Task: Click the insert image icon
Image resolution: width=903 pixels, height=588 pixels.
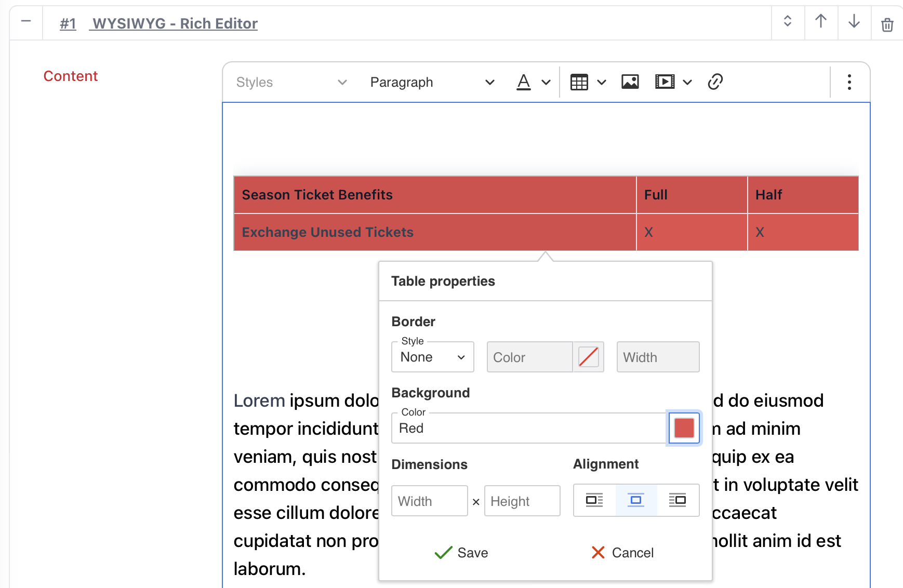Action: click(x=630, y=82)
